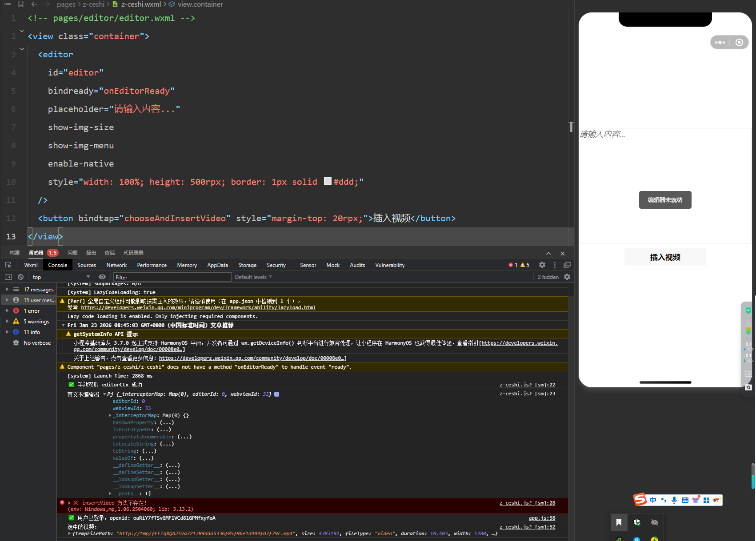Open the Vulnerability tab
Viewport: 756px width, 541px height.
pos(390,265)
